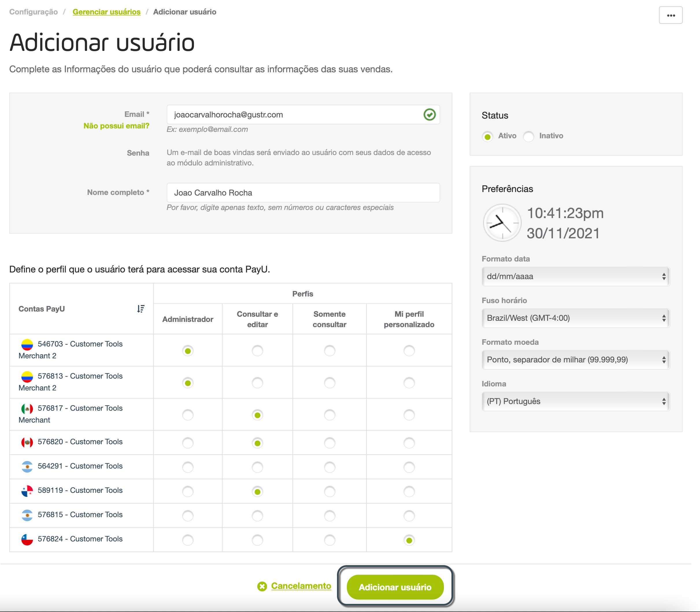
Task: Click the Somente consultar column header
Action: pyautogui.click(x=329, y=319)
